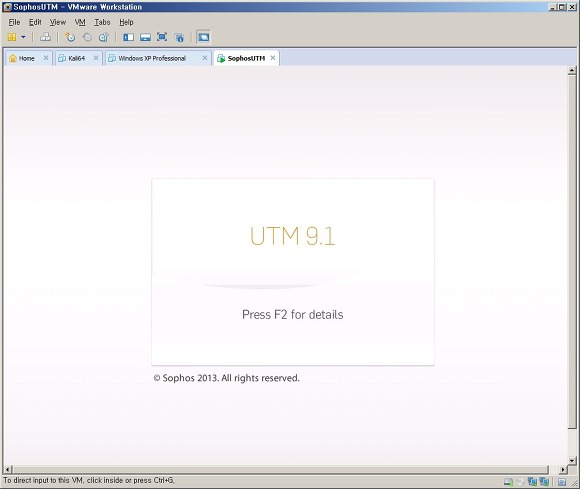Click the hard disk status bar icon
This screenshot has height=489, width=580.
(x=509, y=482)
